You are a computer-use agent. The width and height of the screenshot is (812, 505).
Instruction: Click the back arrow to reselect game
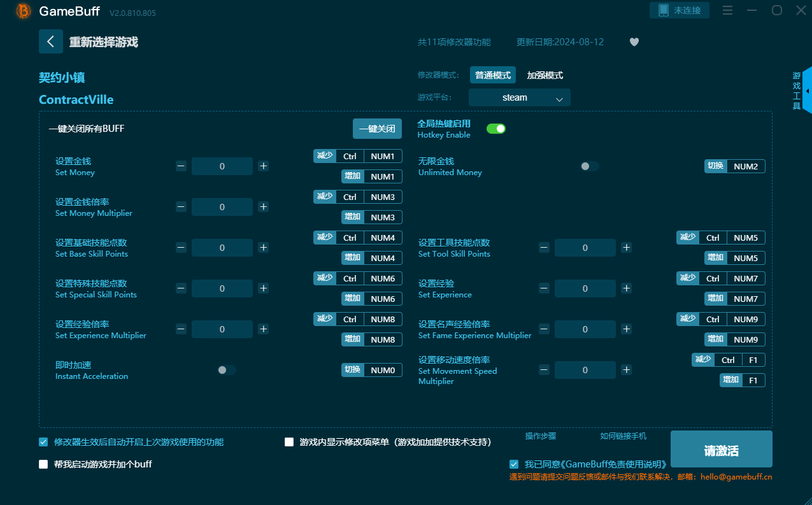51,41
